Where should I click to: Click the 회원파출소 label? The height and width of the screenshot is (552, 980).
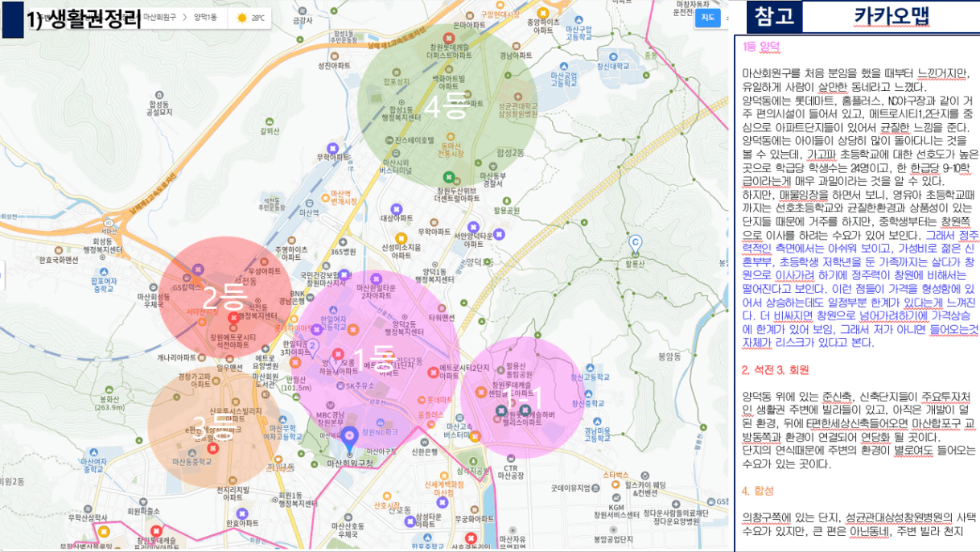[x=144, y=510]
